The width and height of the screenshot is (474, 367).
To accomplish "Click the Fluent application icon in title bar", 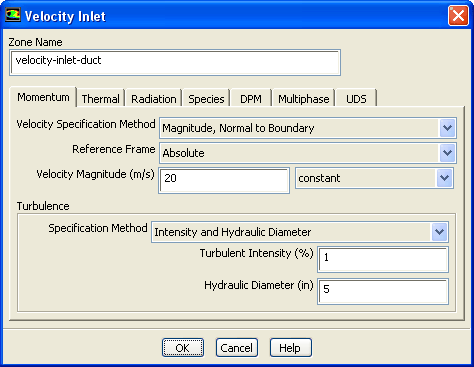I will click(13, 15).
